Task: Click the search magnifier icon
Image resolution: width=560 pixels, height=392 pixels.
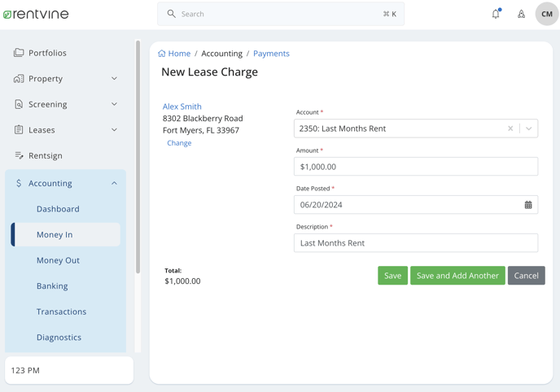Action: (x=172, y=14)
